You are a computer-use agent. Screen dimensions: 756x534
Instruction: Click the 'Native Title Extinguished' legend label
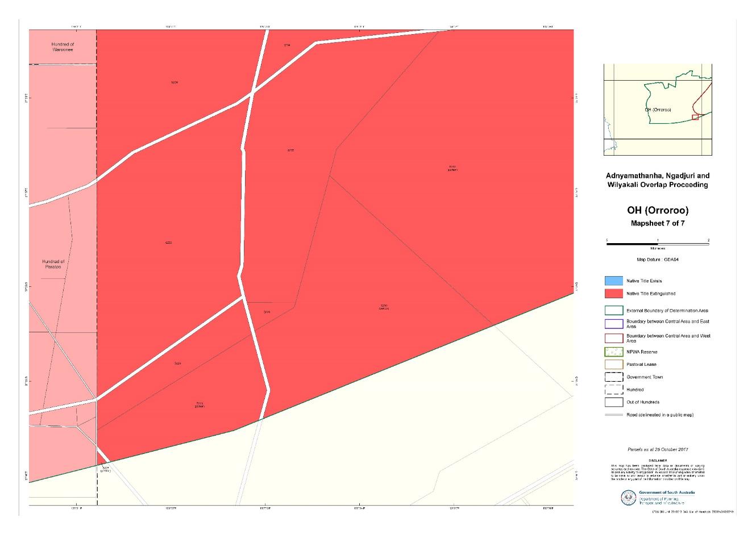pyautogui.click(x=651, y=294)
